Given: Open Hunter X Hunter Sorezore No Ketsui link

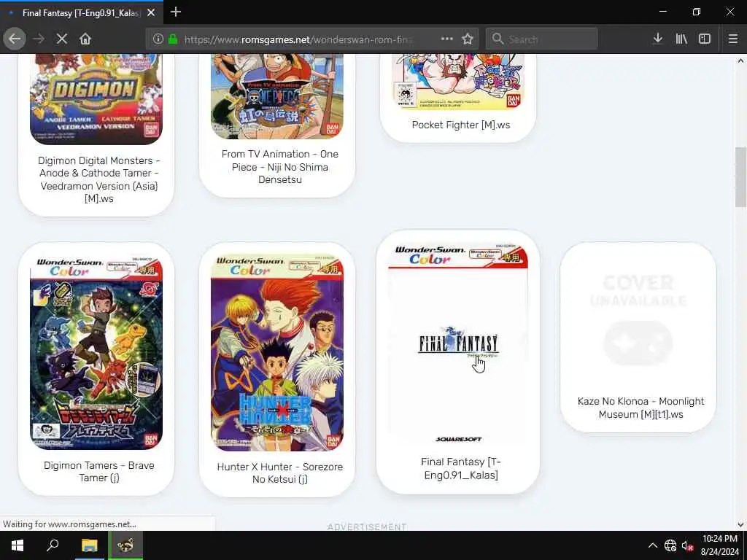Looking at the screenshot, I should click(280, 472).
